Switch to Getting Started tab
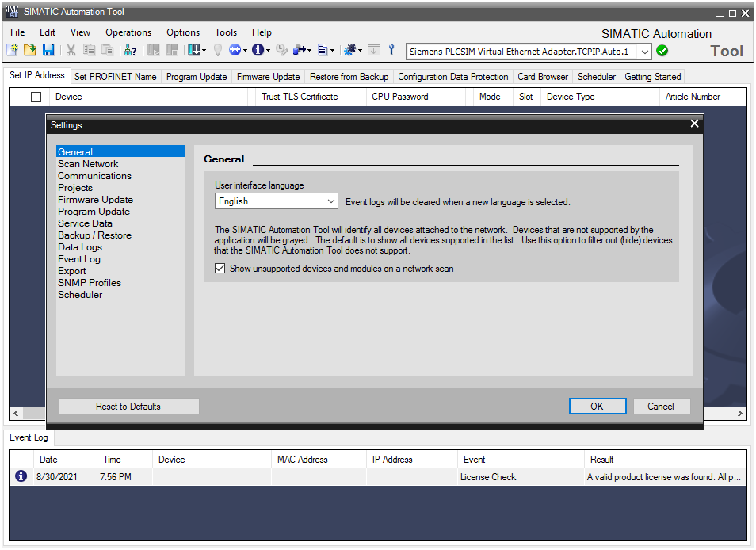The width and height of the screenshot is (756, 550). click(x=652, y=77)
